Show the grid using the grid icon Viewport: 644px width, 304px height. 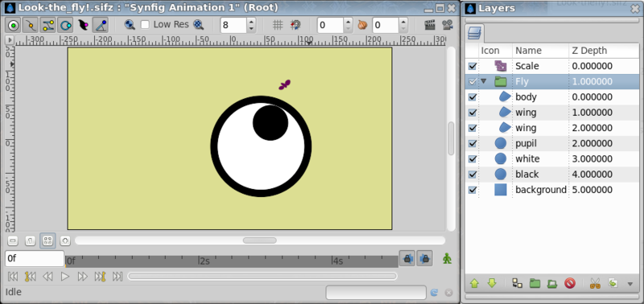(278, 25)
